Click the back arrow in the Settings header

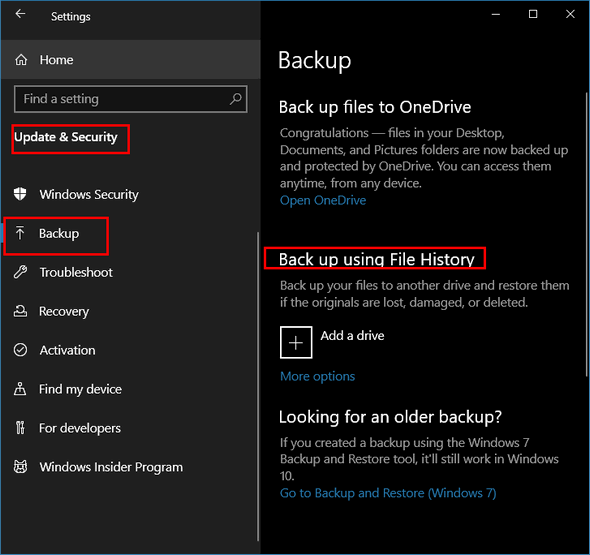(20, 15)
